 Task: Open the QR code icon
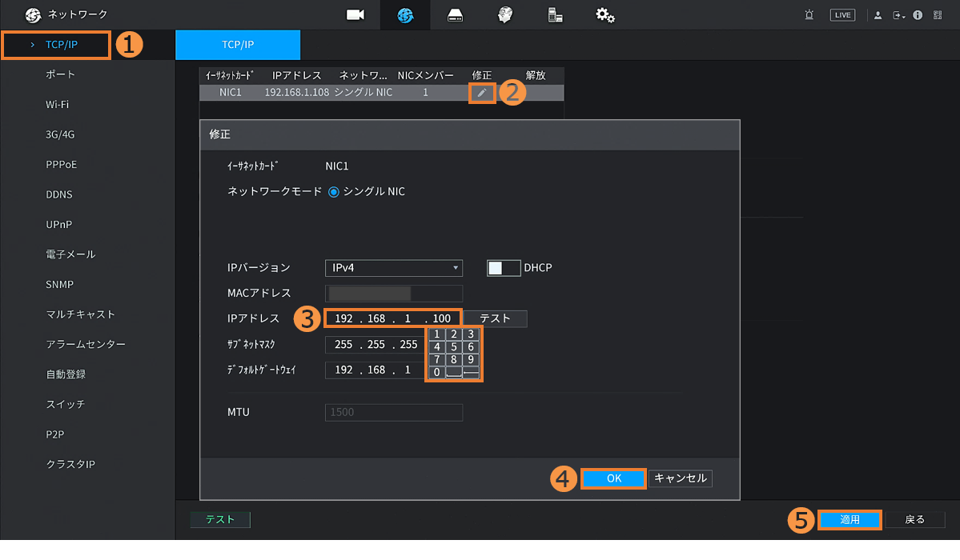coord(938,15)
